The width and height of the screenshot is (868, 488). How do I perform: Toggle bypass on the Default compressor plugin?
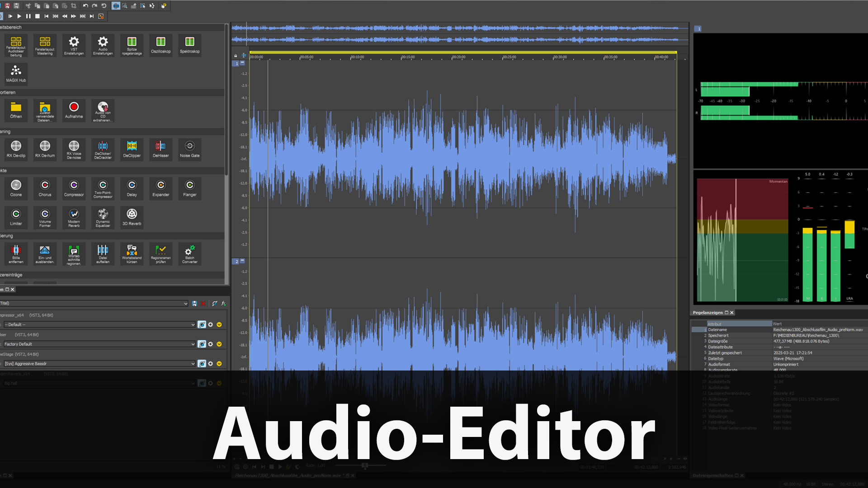202,324
